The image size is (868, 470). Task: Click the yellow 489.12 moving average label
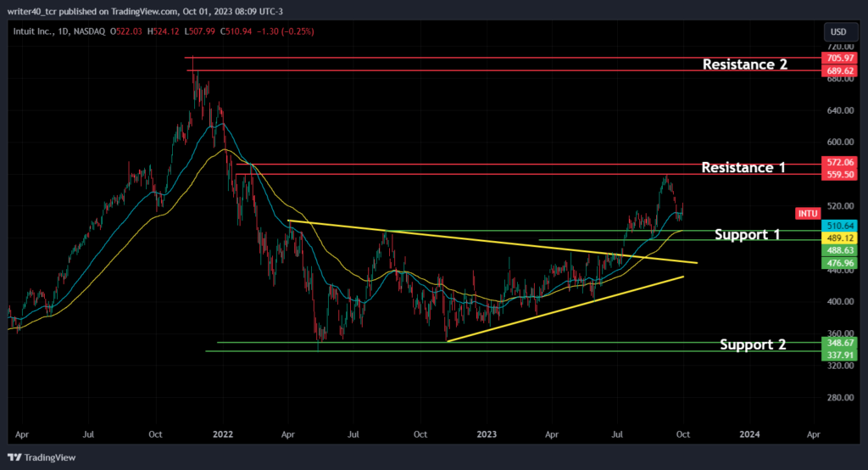(x=840, y=238)
